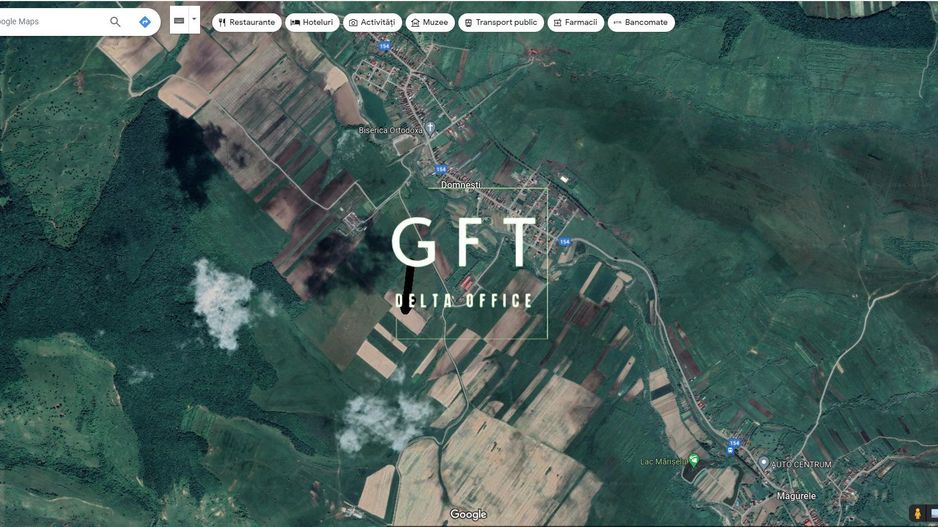The image size is (938, 527).
Task: Filter map by Restaurante
Action: click(246, 22)
